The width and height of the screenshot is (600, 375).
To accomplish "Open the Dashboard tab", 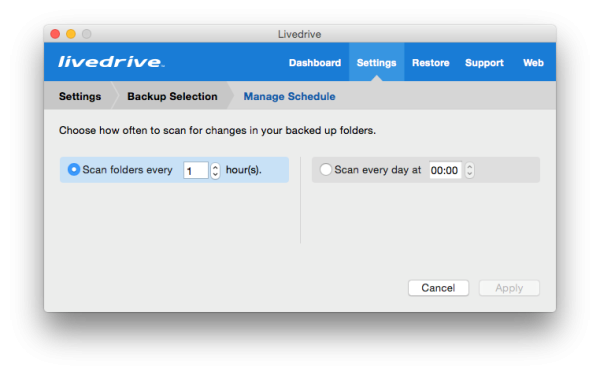I will tap(315, 63).
